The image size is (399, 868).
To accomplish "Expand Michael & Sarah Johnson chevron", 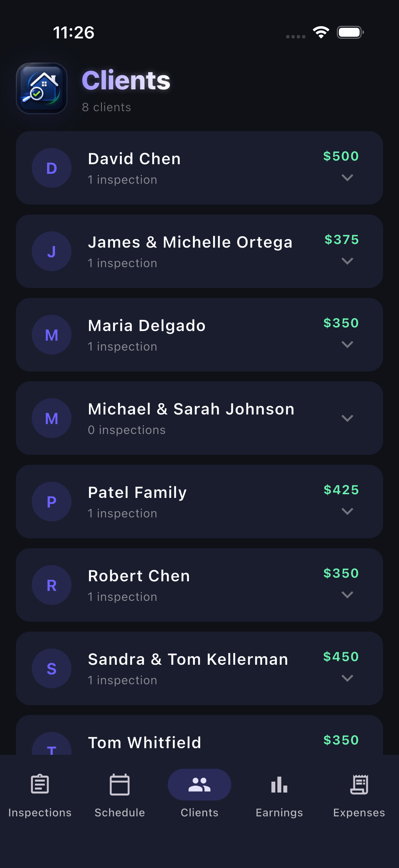I will [x=347, y=418].
